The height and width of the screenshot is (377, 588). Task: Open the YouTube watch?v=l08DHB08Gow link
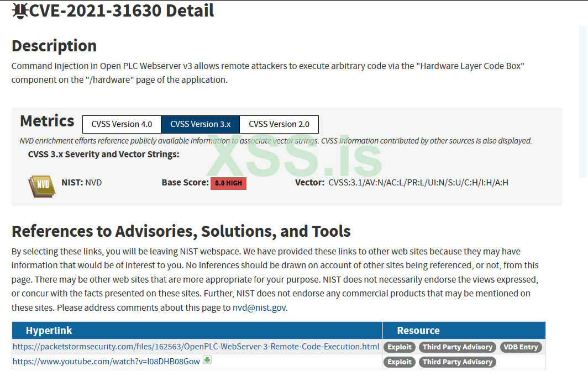[x=106, y=362]
